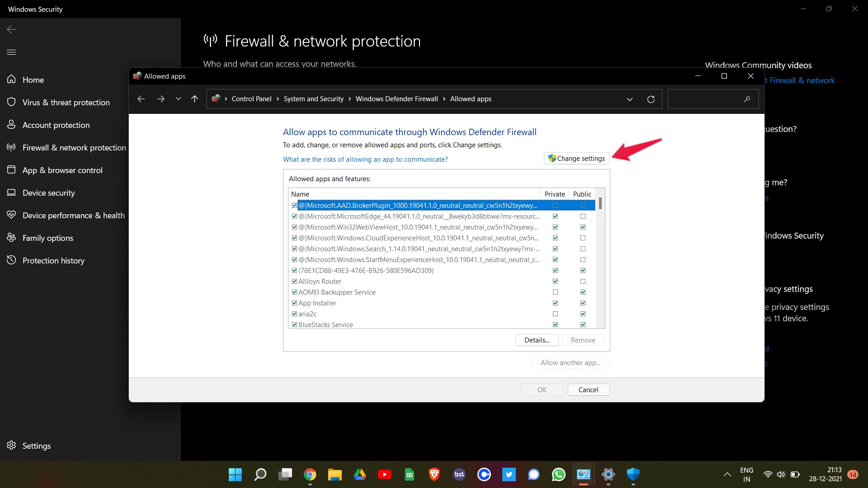Image resolution: width=868 pixels, height=488 pixels.
Task: Toggle Public checkbox for BlueStacks Service
Action: 582,324
